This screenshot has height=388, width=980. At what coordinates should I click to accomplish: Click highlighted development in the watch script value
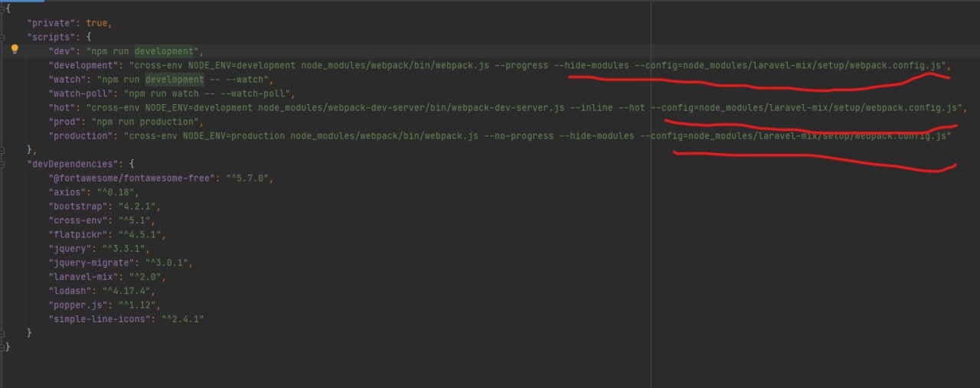(x=175, y=80)
